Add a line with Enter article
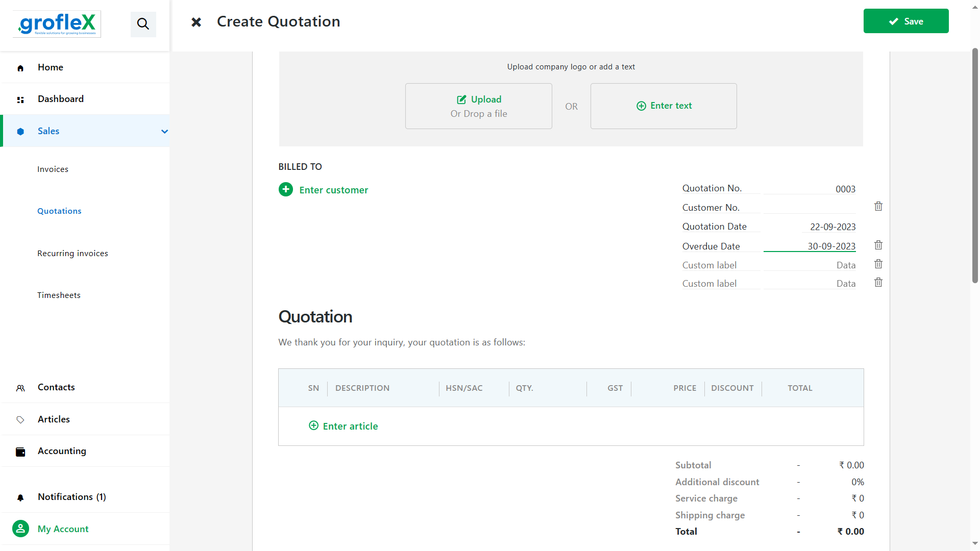 coord(344,426)
